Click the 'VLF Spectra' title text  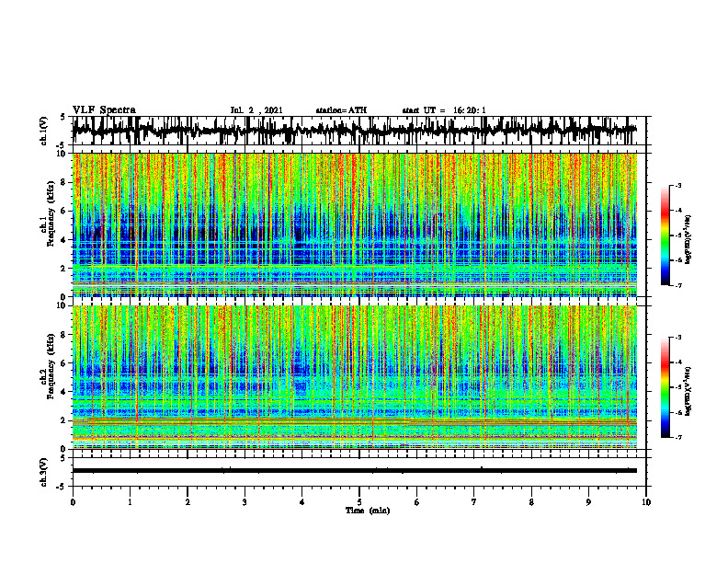(x=104, y=110)
